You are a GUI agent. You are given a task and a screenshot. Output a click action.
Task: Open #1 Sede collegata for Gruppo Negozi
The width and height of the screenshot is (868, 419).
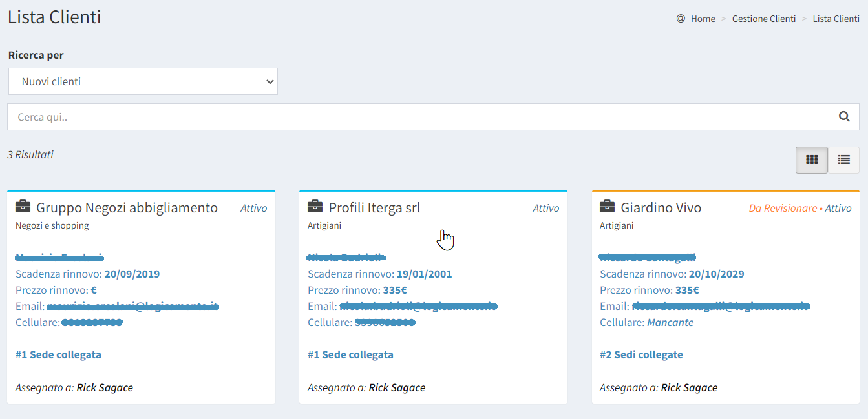(x=58, y=354)
